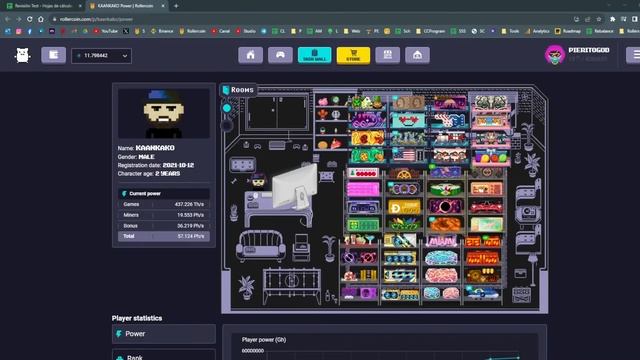Click the Current power header
The image size is (640, 360).
[x=164, y=193]
